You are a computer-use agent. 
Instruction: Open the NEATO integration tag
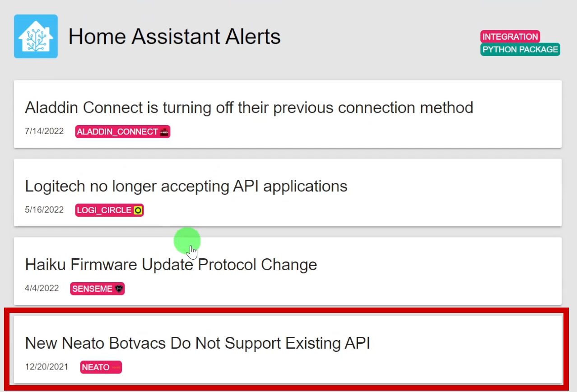(101, 368)
